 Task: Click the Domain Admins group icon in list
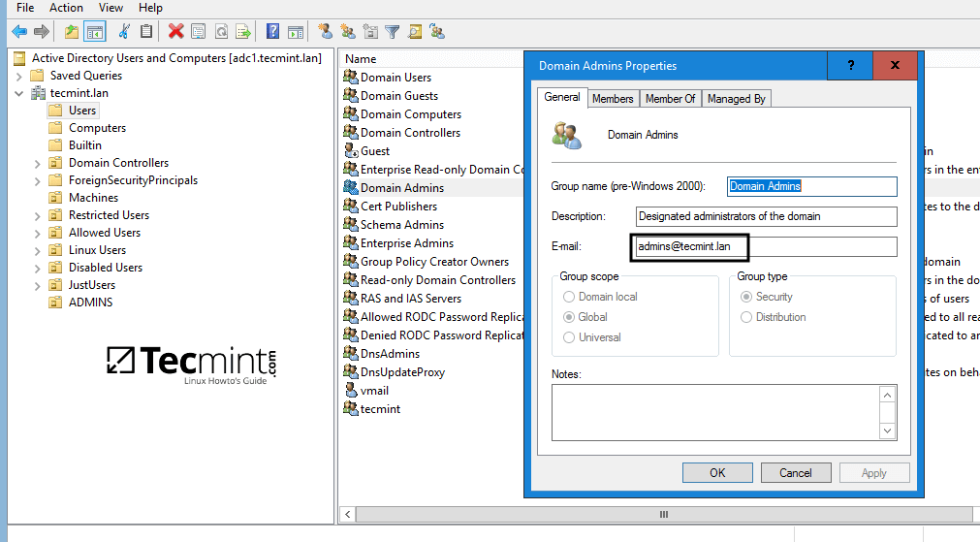[351, 188]
